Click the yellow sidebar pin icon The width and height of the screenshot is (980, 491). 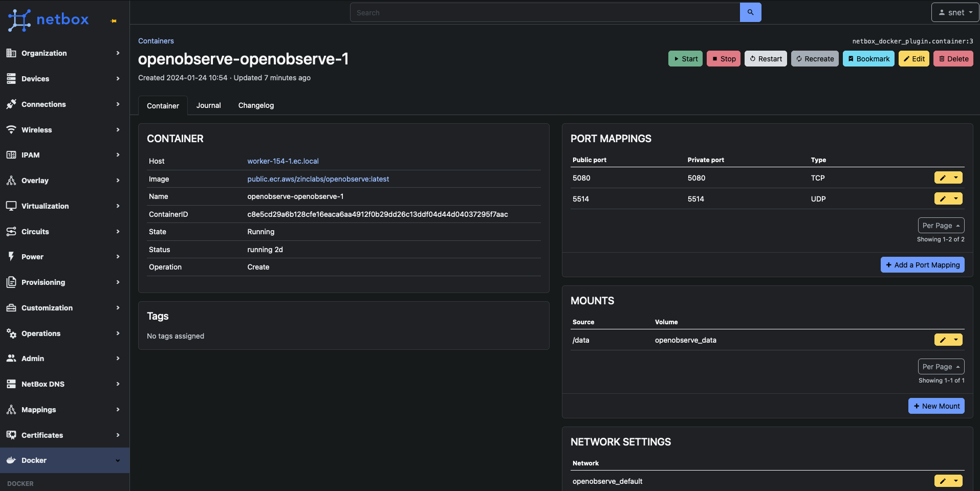coord(114,21)
